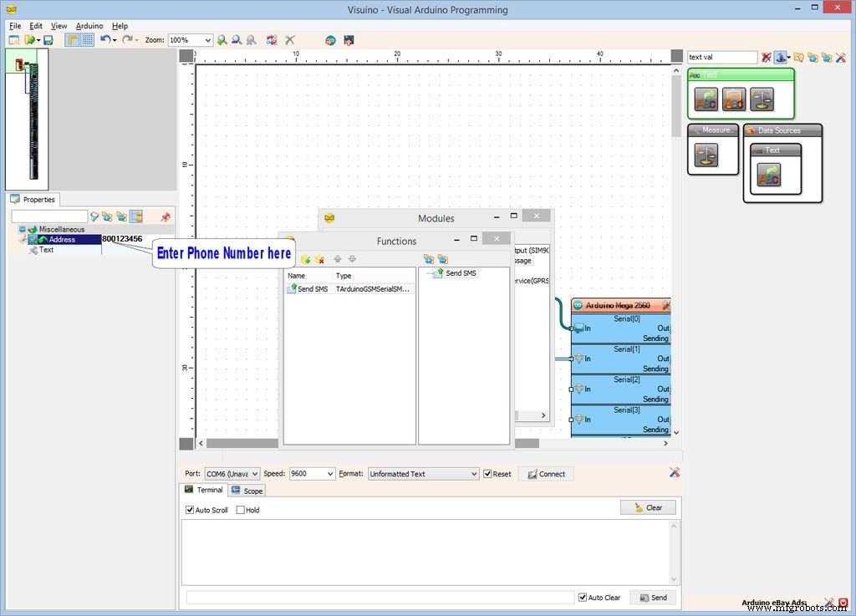Switch to the Scope tab
856x616 pixels.
tap(247, 491)
